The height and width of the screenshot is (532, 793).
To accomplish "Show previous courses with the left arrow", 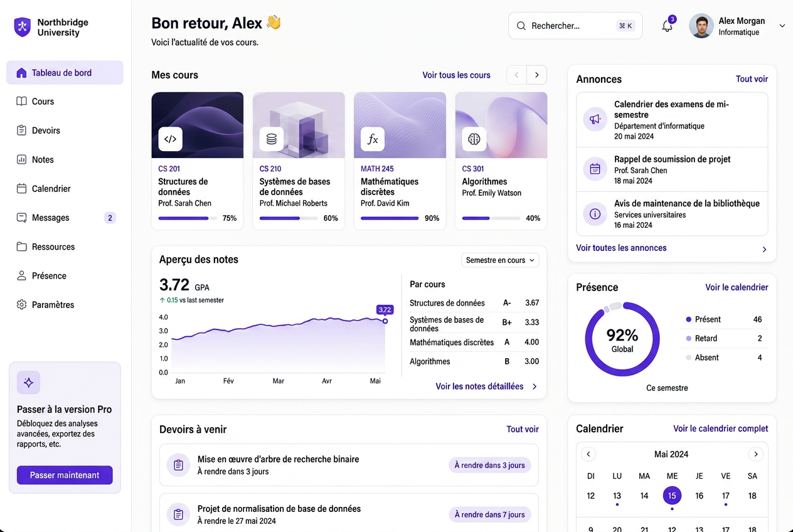I will click(x=516, y=75).
